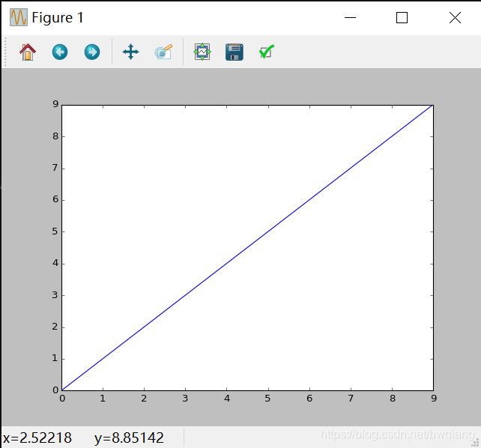Close the Figure 1 window
The width and height of the screenshot is (481, 448).
455,17
